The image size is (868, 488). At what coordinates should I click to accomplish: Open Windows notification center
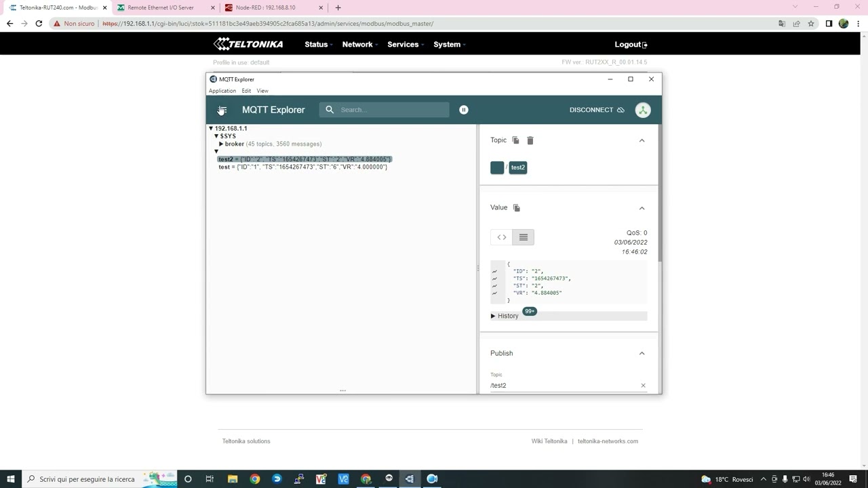coord(853,479)
